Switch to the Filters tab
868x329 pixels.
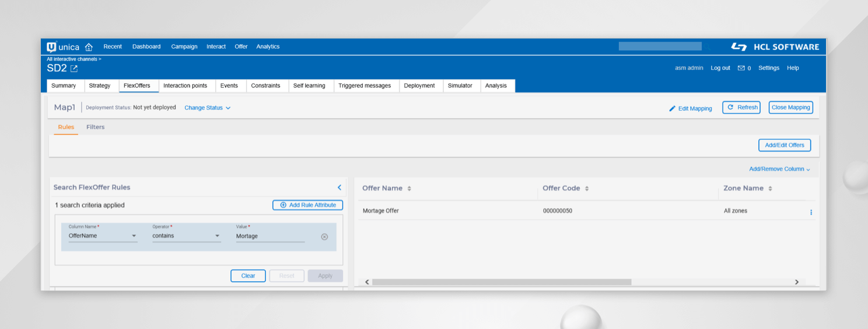tap(95, 127)
